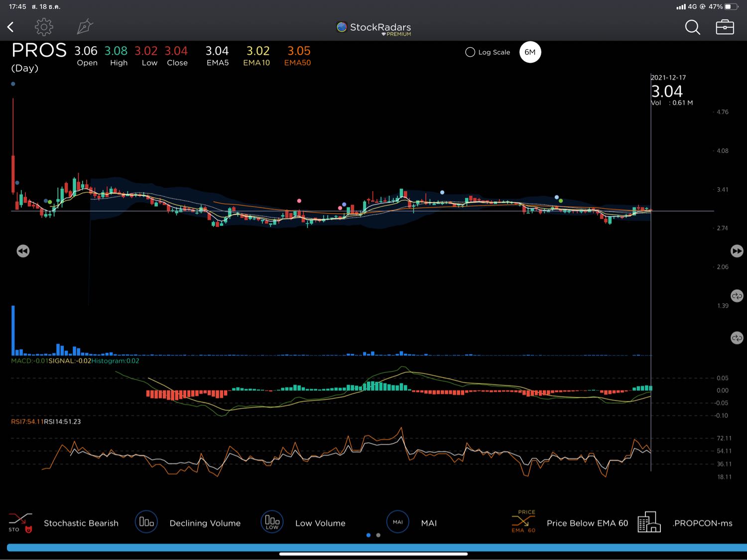Rewind chart with the left double-arrow
The width and height of the screenshot is (747, 560).
pyautogui.click(x=23, y=251)
